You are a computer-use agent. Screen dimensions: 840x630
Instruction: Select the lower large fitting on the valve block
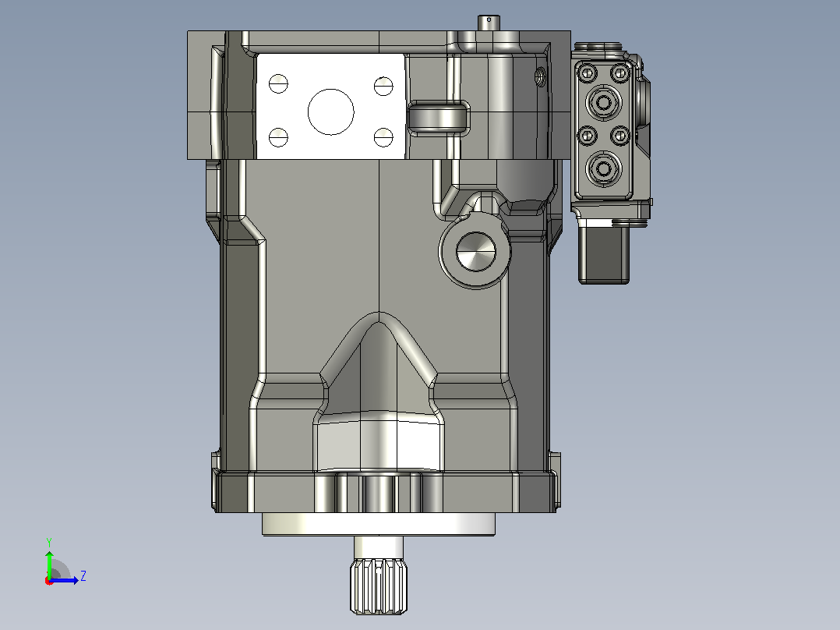604,169
